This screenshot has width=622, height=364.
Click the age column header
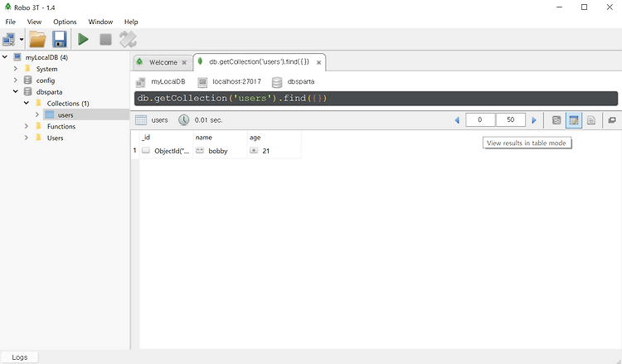coord(275,137)
